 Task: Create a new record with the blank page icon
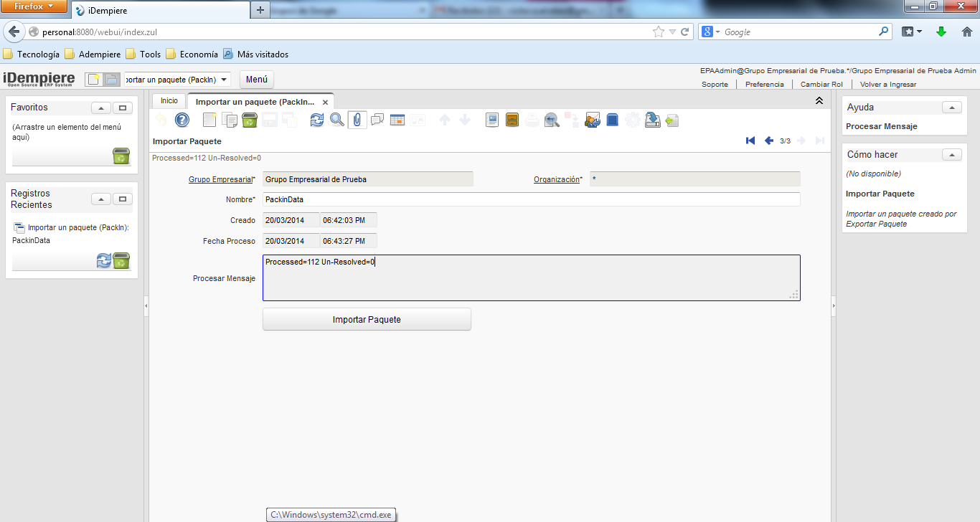tap(209, 120)
